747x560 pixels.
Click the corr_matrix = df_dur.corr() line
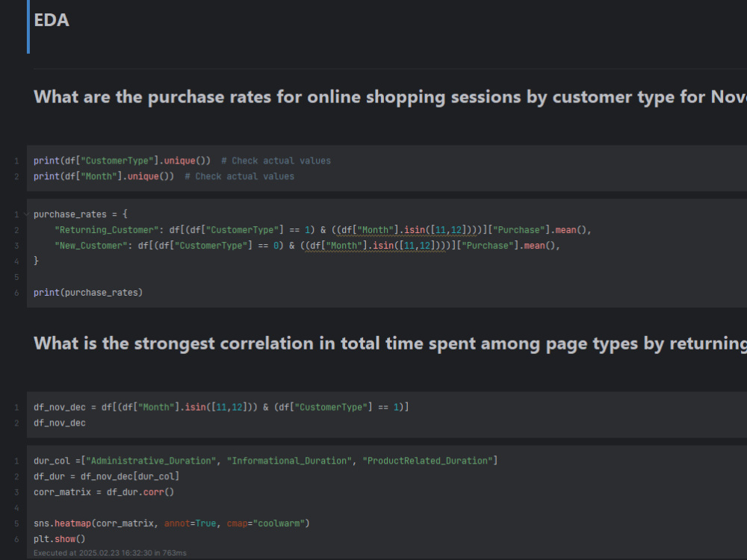pos(104,492)
